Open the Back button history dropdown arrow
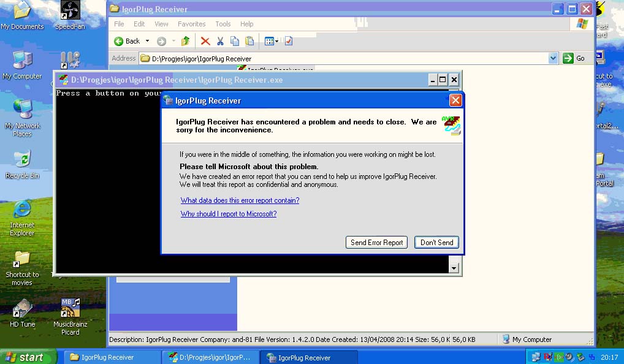 point(147,41)
